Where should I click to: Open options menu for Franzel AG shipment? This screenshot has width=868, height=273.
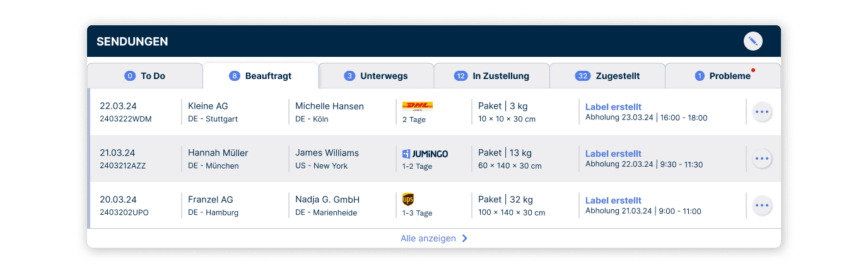pyautogui.click(x=762, y=205)
